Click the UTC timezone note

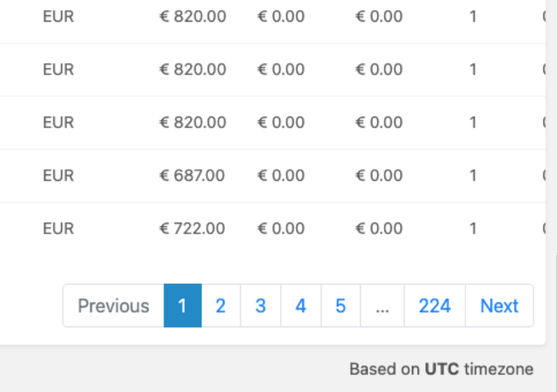tap(441, 369)
